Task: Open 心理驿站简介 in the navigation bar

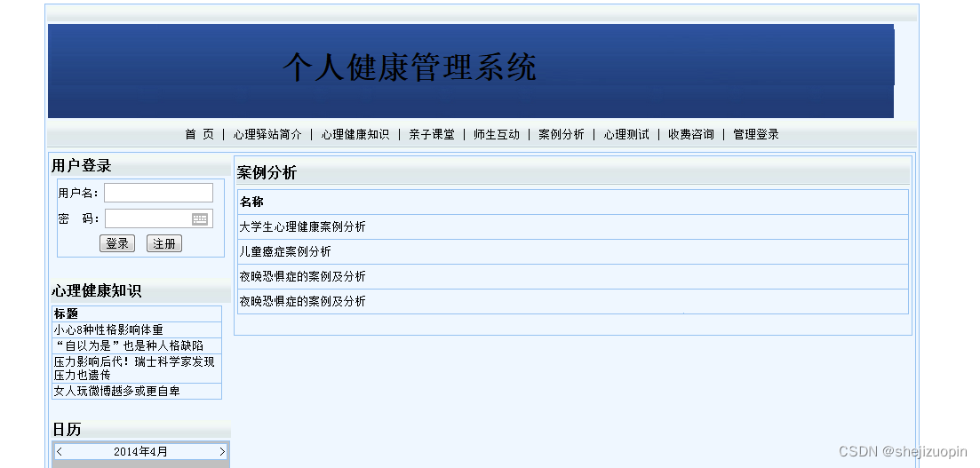Action: pos(267,134)
